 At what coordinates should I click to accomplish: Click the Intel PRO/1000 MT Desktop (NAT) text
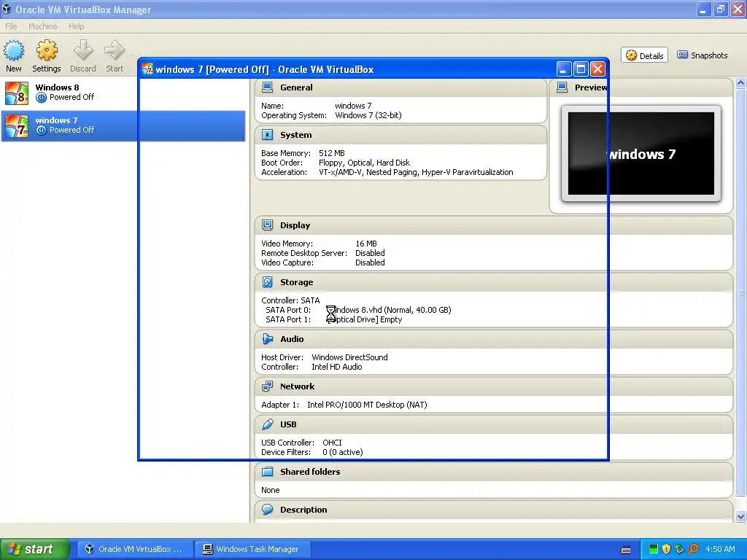pyautogui.click(x=367, y=405)
